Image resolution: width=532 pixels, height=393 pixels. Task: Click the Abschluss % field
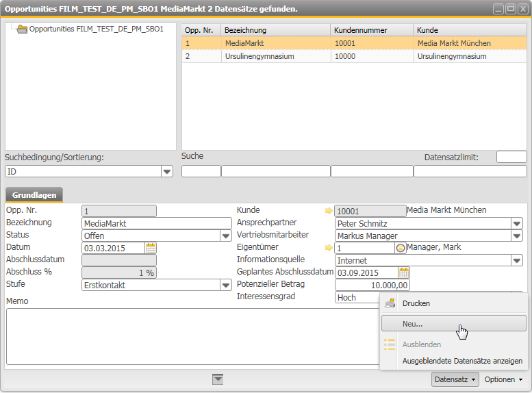tap(119, 272)
